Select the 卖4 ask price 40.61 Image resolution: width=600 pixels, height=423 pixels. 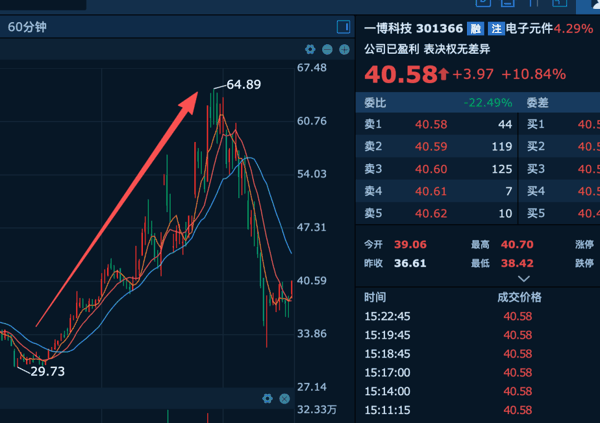[431, 191]
